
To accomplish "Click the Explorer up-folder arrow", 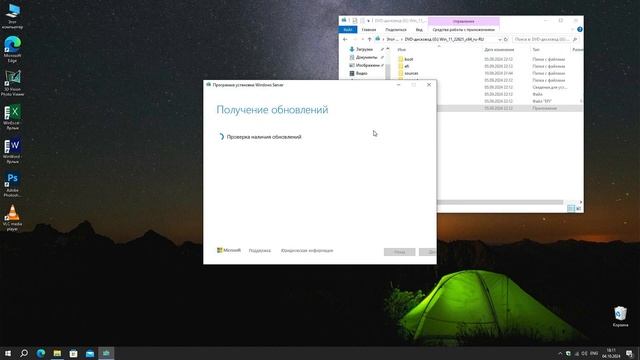I will [369, 40].
